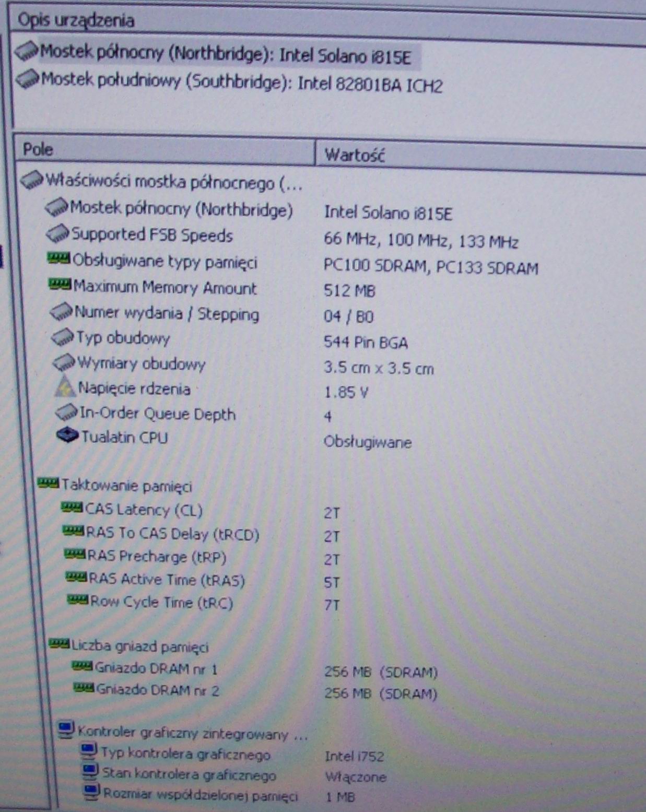Select the Napięcie rdzenia field label
The image size is (646, 812).
point(134,388)
